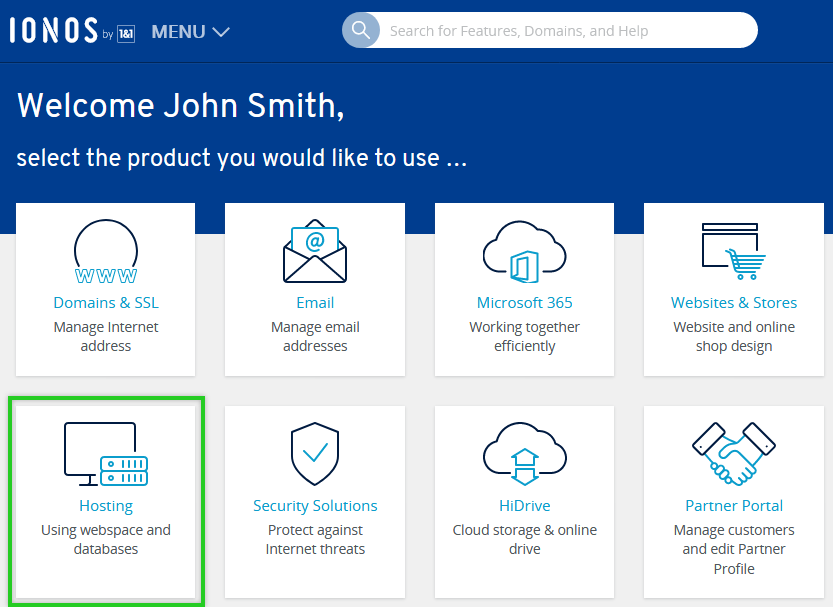Click the Email envelope icon

point(315,251)
